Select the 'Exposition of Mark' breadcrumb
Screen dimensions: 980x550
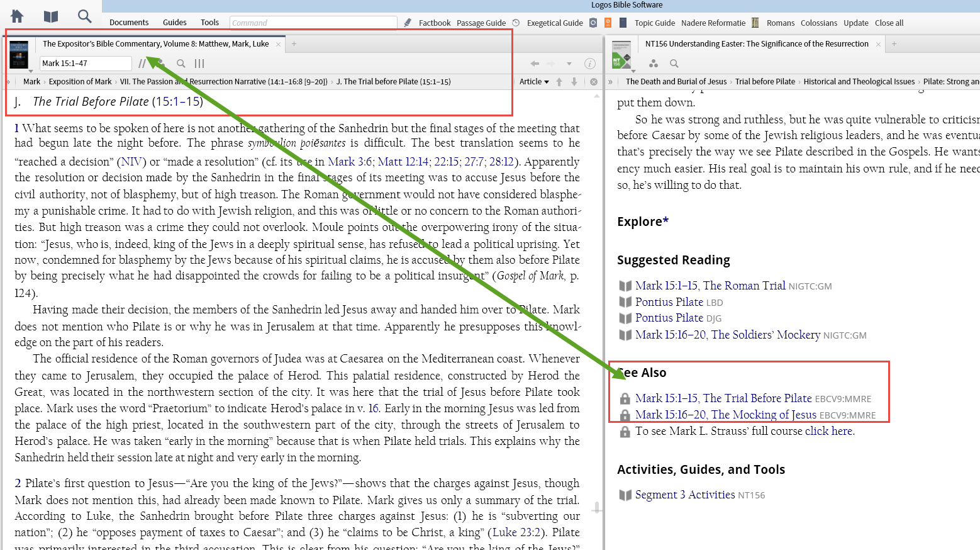[x=80, y=82]
